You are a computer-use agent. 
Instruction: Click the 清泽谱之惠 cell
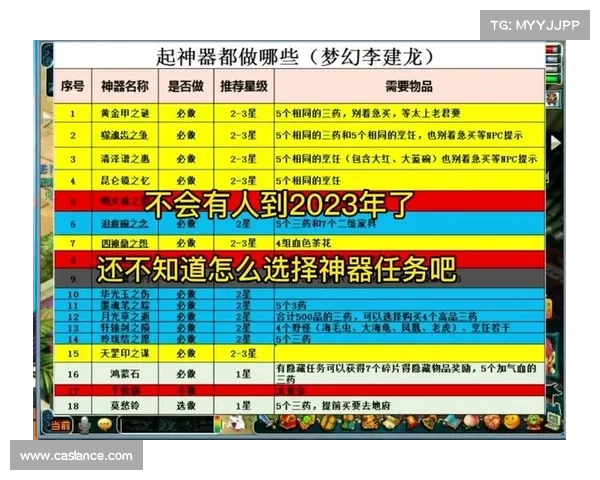(125, 159)
